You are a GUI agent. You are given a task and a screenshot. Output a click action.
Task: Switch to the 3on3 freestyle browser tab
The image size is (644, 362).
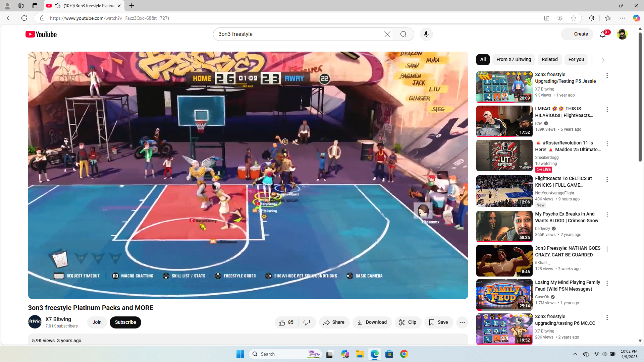[84, 6]
